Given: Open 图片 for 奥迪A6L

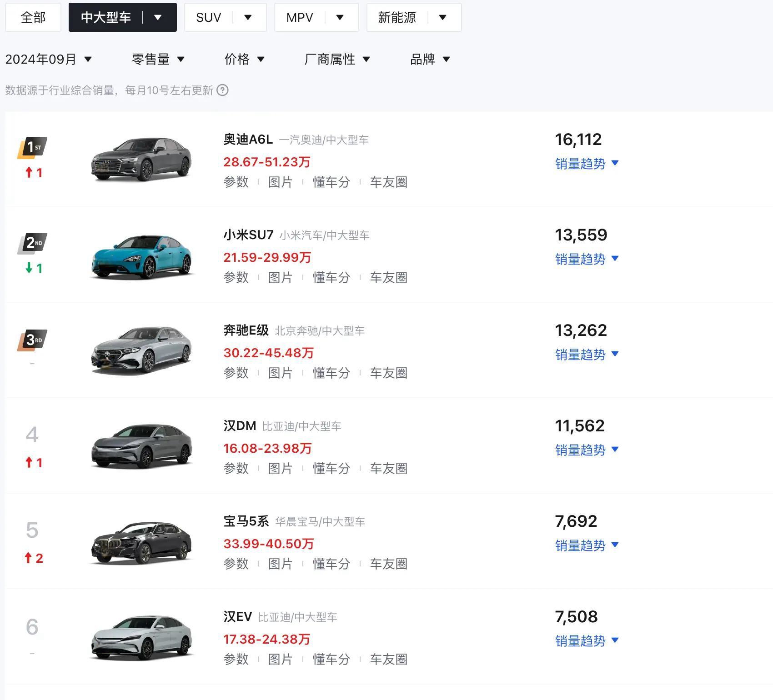Looking at the screenshot, I should click(x=280, y=182).
